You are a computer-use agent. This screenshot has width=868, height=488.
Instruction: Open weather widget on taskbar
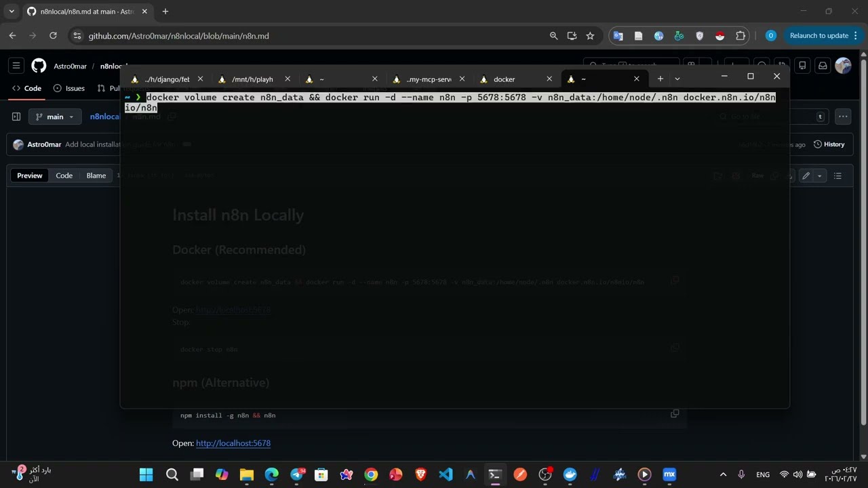click(x=31, y=474)
